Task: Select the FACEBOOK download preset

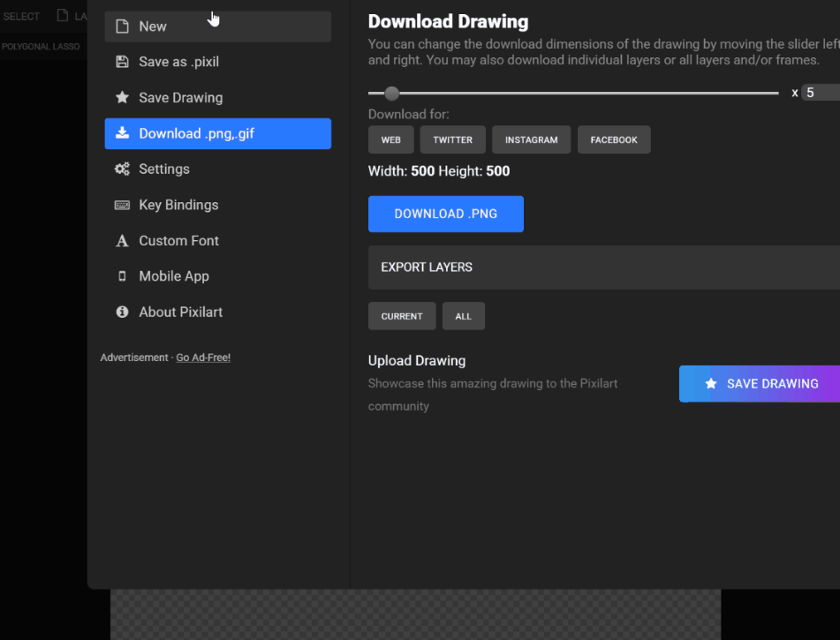Action: [x=614, y=139]
